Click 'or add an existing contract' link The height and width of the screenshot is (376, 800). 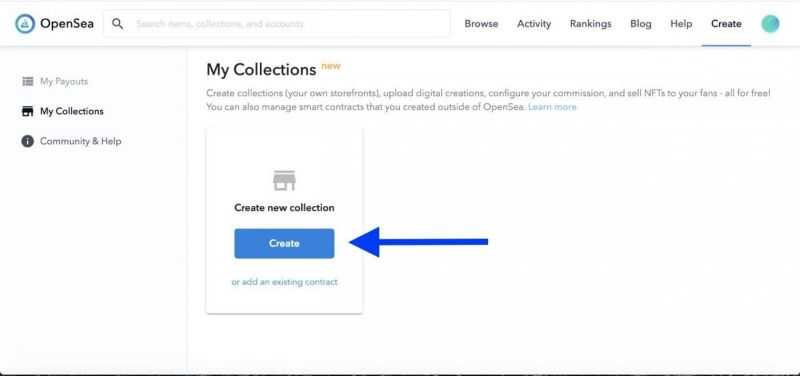[284, 282]
